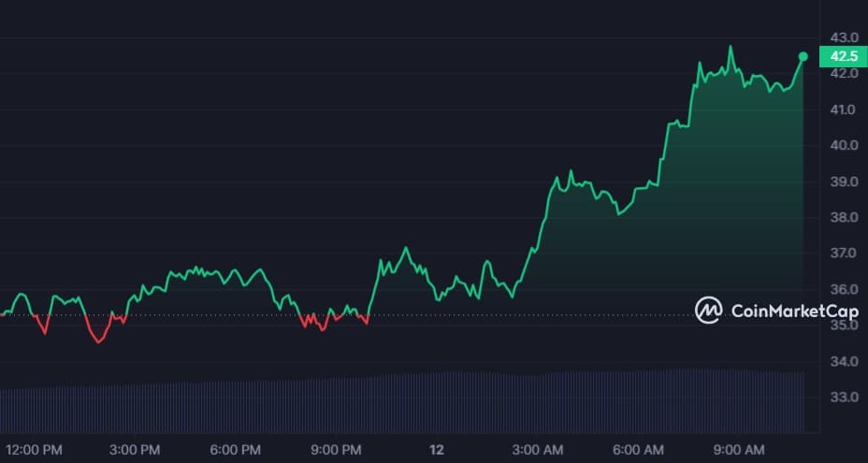Select the date label 12 on the time axis
Image resolution: width=868 pixels, height=463 pixels.
pyautogui.click(x=437, y=450)
